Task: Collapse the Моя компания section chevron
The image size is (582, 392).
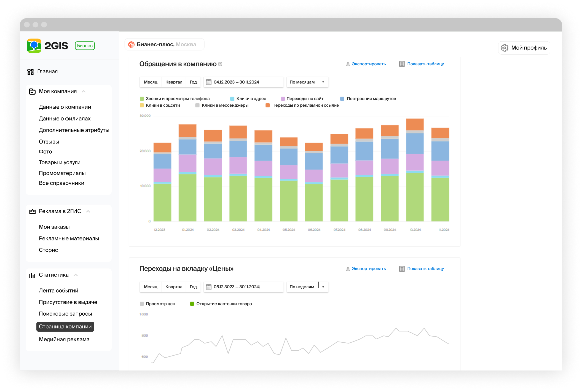Action: pos(84,92)
